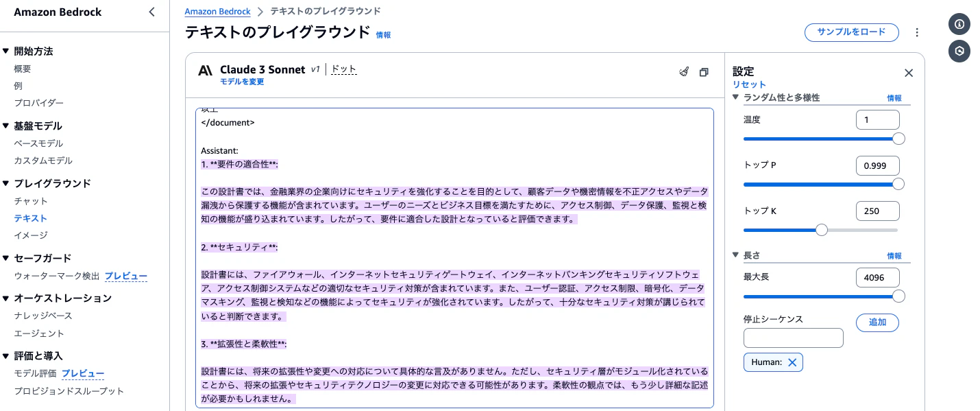Click the テキストのプレイグラウンド breadcrumb text
Image resolution: width=980 pixels, height=411 pixels.
click(x=326, y=12)
